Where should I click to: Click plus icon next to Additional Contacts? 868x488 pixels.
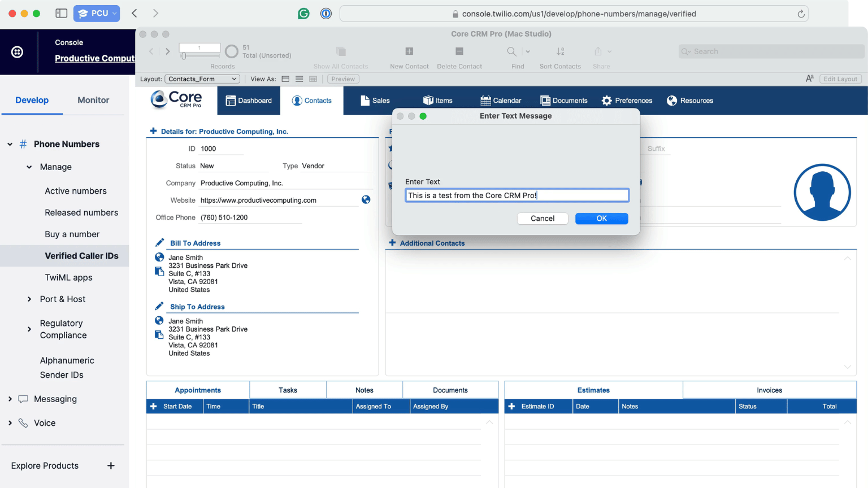coord(392,243)
